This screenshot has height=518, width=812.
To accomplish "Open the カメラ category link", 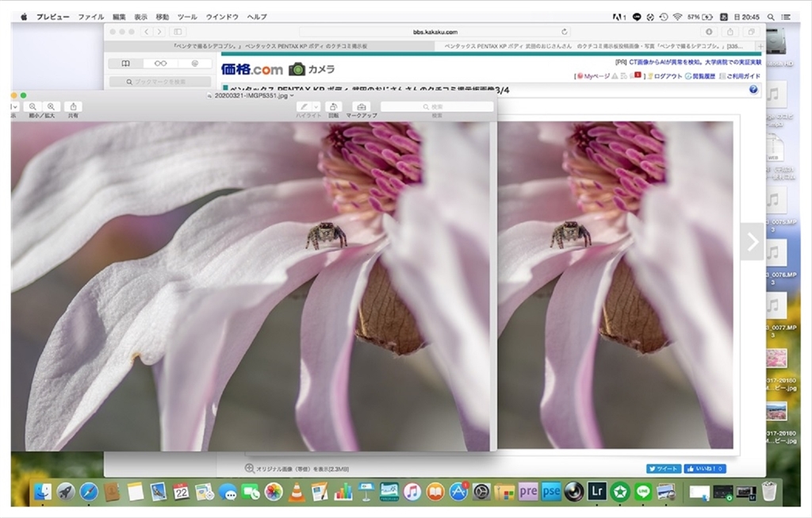I will (312, 69).
